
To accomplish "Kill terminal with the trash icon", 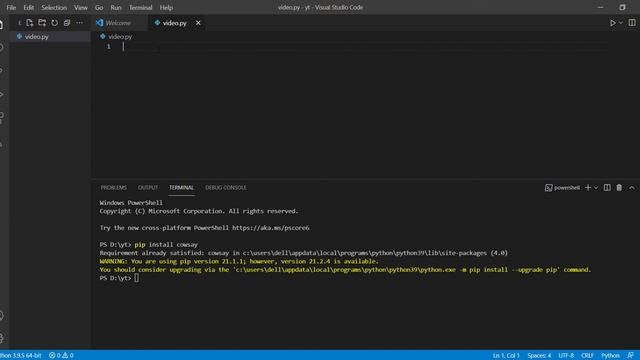I will pos(619,188).
